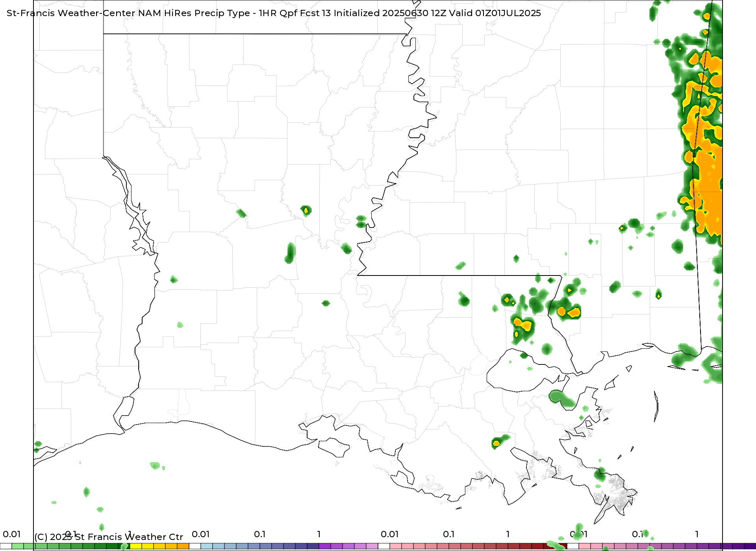Click the white swatch starting the green scale
756x551 pixels.
(6, 546)
